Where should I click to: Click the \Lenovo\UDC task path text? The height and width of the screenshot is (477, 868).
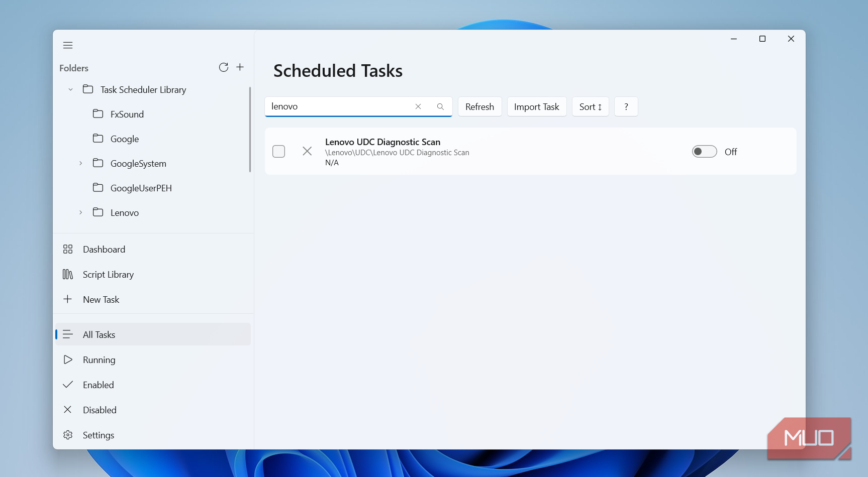click(x=397, y=153)
